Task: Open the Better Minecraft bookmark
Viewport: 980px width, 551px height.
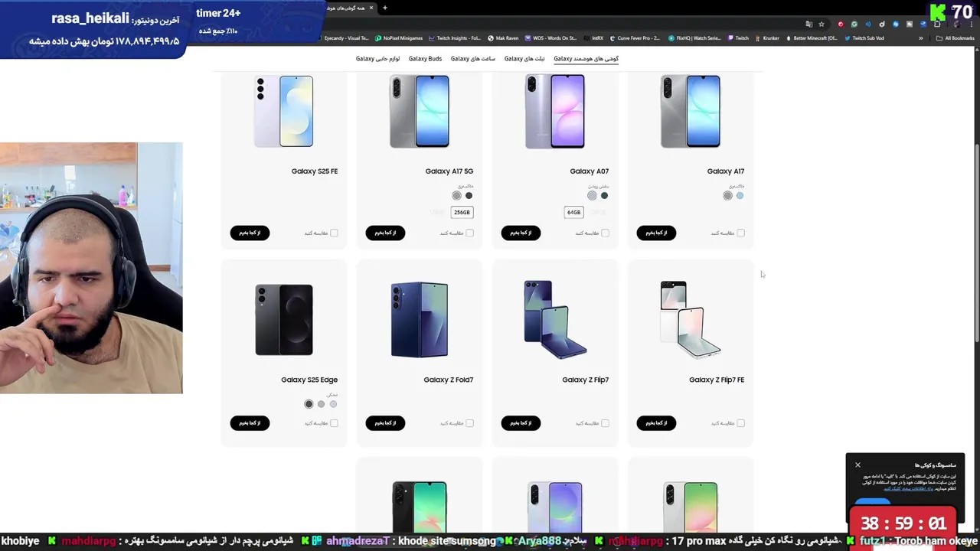Action: point(811,38)
